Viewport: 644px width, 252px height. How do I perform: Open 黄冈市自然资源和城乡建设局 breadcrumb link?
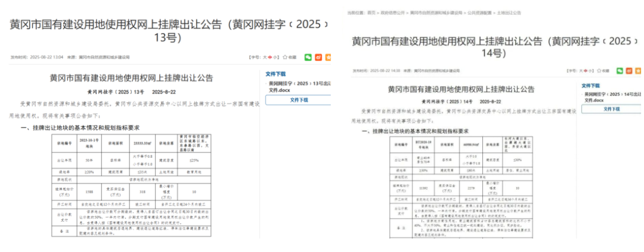[x=436, y=12]
